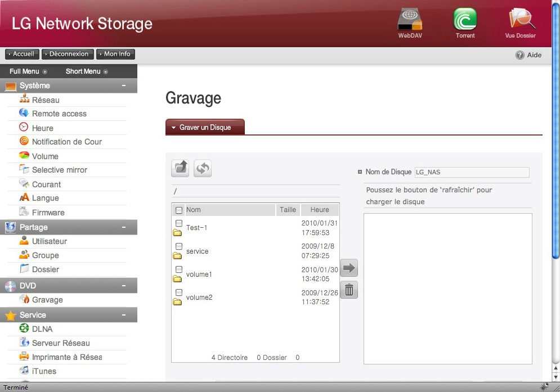Image resolution: width=560 pixels, height=392 pixels.
Task: Click the Mon Info button
Action: click(115, 54)
